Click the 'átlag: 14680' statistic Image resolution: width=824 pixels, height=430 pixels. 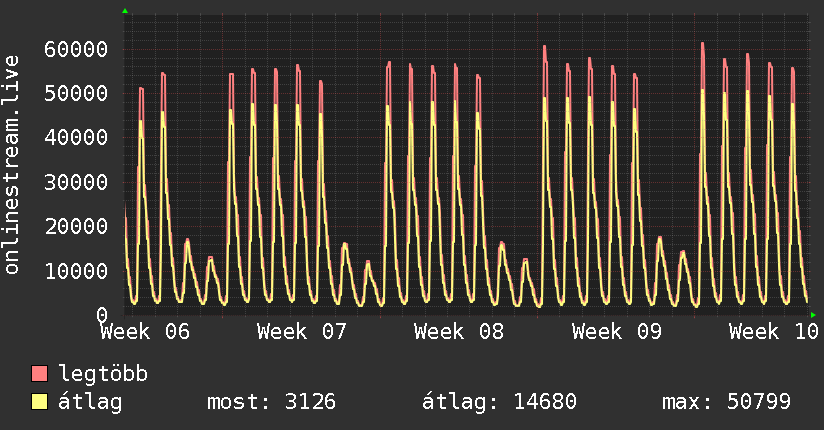499,402
